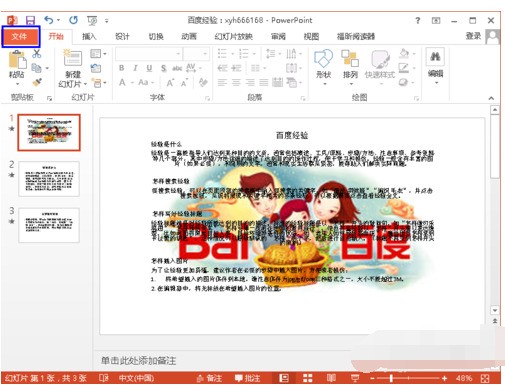Redo the last action
Viewport: 505px width, 387px height.
pos(73,20)
